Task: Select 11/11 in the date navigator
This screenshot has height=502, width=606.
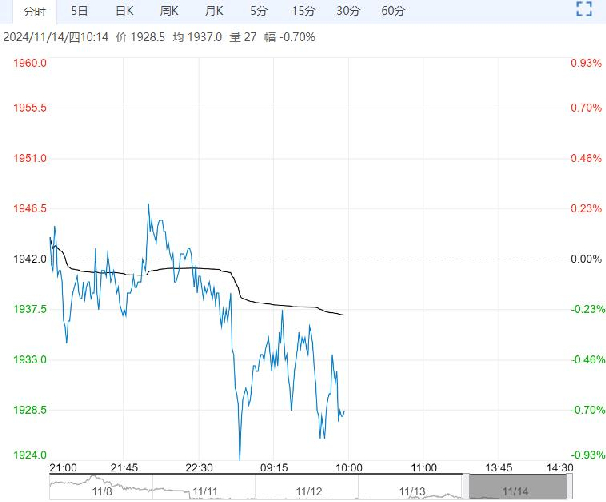Action: [x=206, y=491]
